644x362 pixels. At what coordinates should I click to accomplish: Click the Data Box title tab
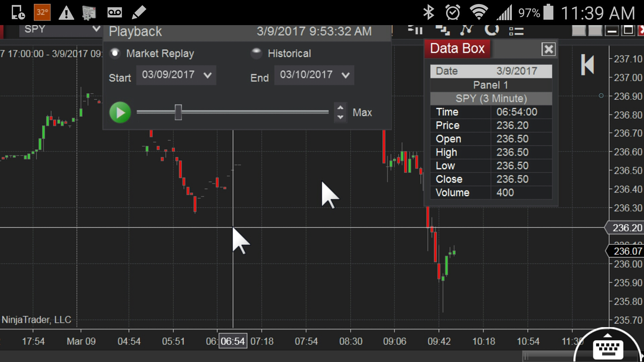pos(457,49)
